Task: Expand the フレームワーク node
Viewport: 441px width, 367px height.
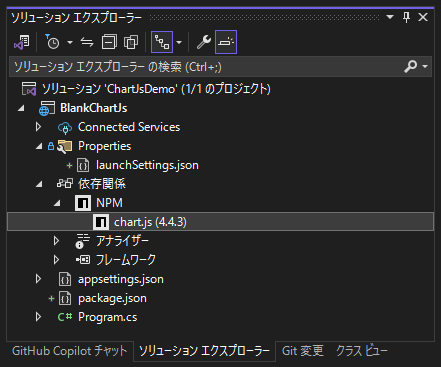Action: [x=56, y=260]
